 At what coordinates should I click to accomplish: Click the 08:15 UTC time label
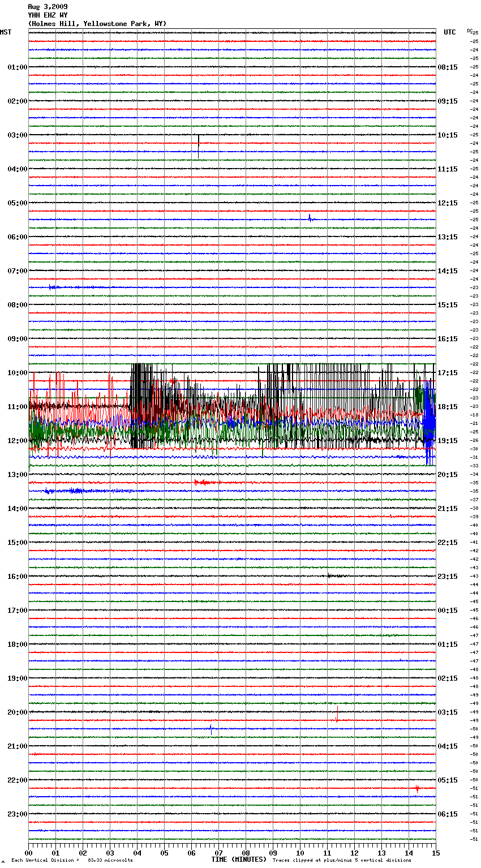448,67
